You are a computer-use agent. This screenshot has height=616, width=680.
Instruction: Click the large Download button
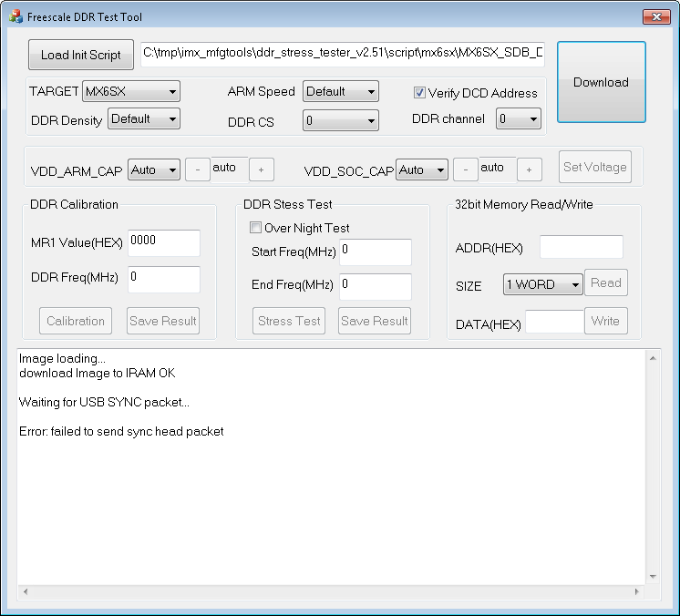pyautogui.click(x=601, y=82)
